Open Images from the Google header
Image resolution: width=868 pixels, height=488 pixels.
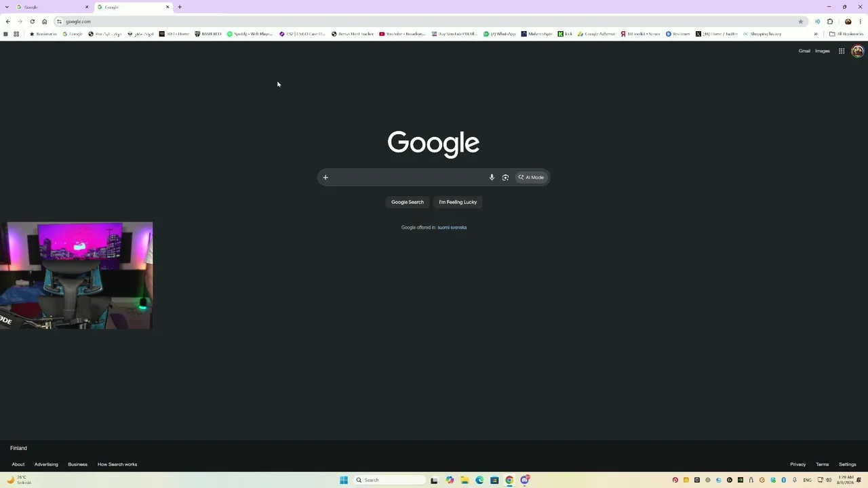click(x=823, y=51)
